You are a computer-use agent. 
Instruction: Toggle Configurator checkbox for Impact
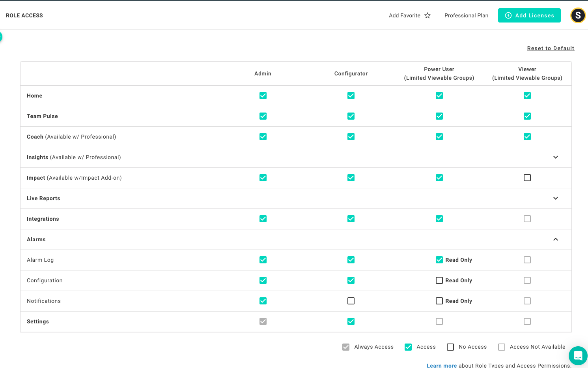[x=351, y=178]
